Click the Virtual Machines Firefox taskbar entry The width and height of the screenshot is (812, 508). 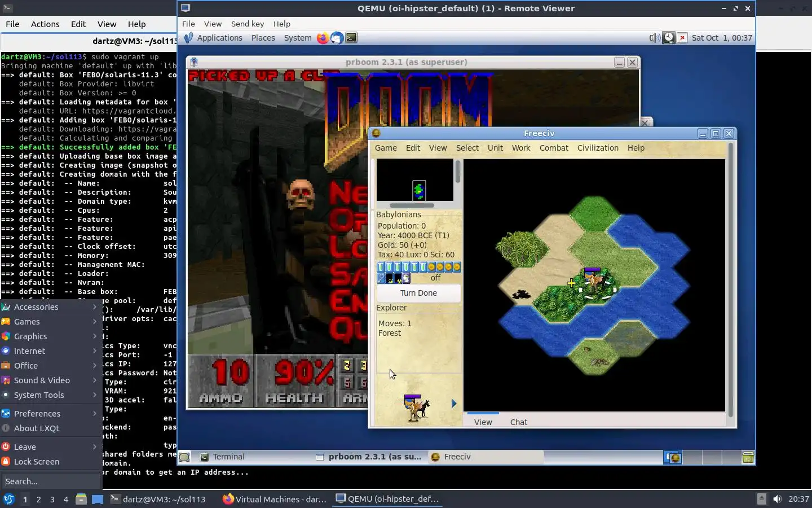(x=275, y=499)
